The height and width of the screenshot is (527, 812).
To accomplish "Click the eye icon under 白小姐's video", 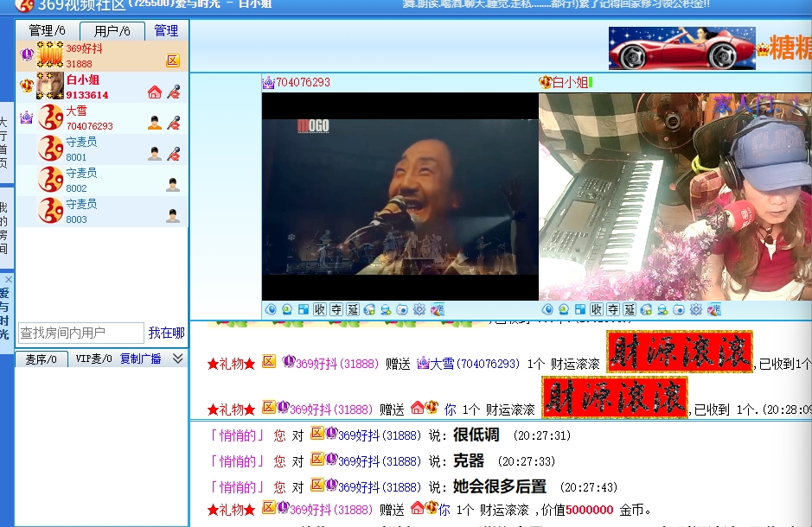I will point(547,310).
